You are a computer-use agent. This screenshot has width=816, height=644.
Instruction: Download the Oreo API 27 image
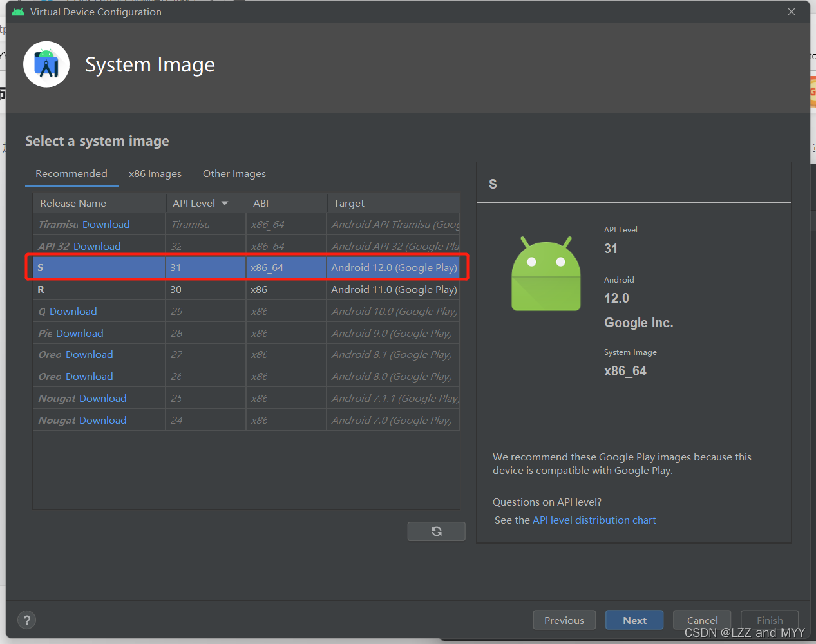[89, 354]
